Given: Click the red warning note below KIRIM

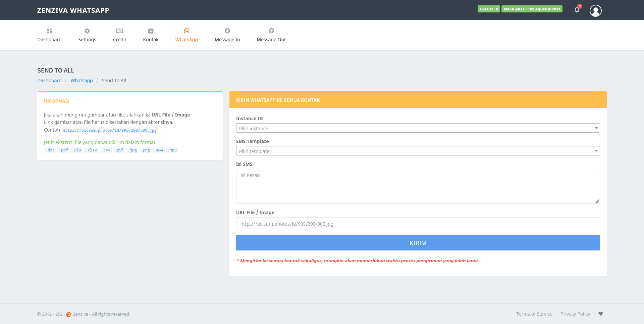Looking at the screenshot, I should 358,261.
